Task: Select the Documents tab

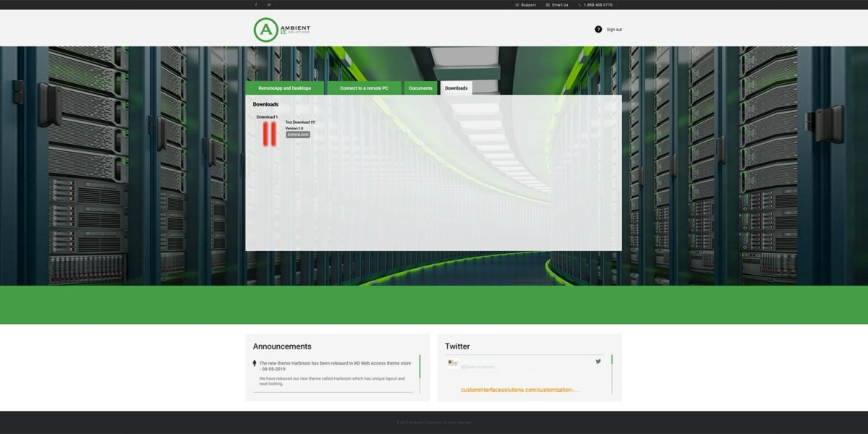Action: tap(420, 88)
